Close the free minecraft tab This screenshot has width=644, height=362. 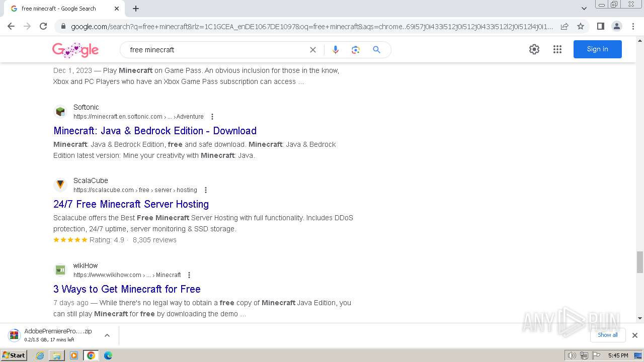[x=117, y=9]
